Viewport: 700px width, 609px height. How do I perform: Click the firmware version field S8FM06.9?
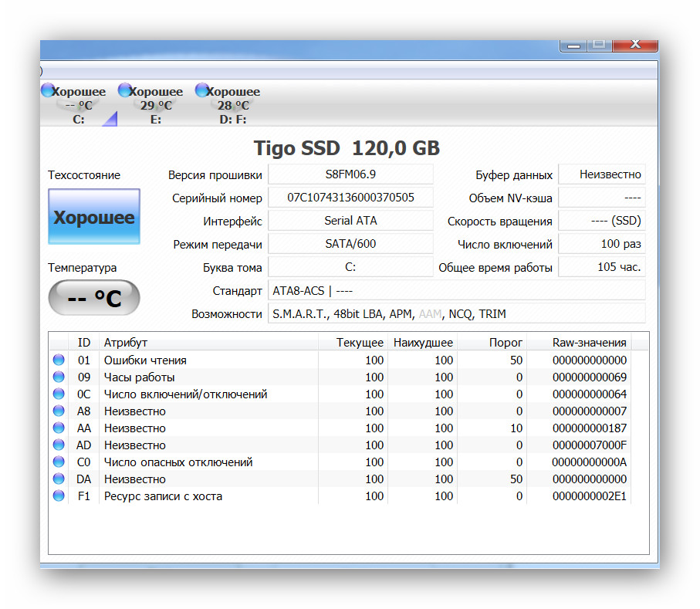350,174
